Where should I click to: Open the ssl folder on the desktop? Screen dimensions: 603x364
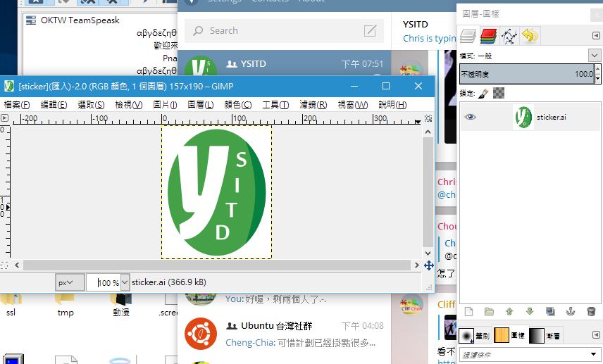click(11, 305)
